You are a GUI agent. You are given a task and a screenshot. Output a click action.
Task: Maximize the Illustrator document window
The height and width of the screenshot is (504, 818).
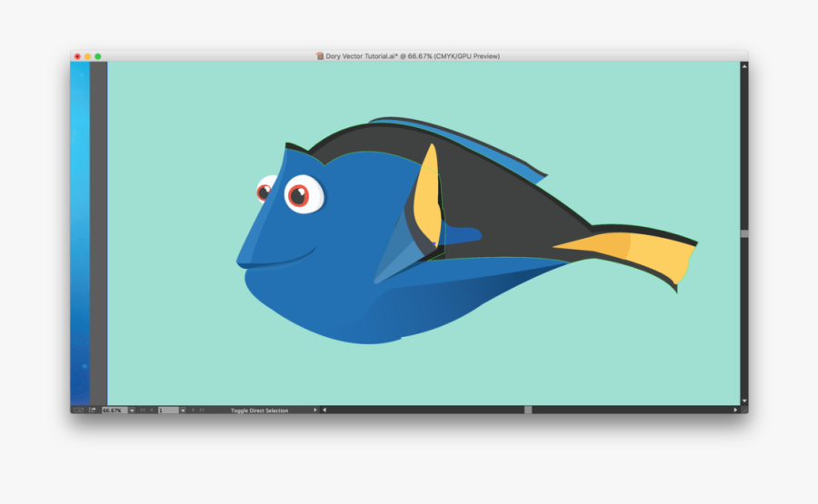coord(97,56)
